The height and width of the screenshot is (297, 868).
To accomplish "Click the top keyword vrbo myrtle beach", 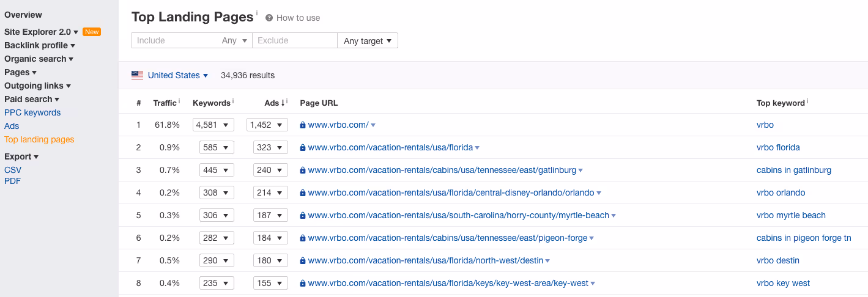I will [791, 215].
